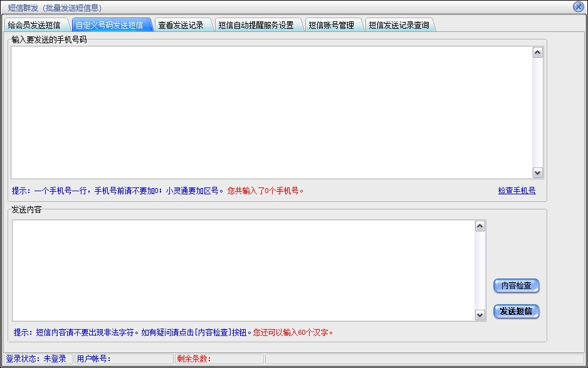This screenshot has height=368, width=588.
Task: Click inside the phone numbers input box
Action: pos(271,112)
